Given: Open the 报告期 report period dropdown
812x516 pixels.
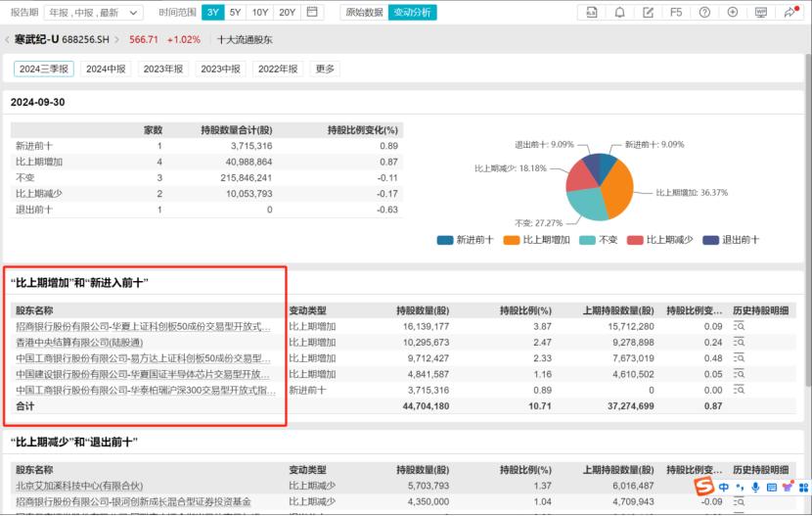Looking at the screenshot, I should pyautogui.click(x=93, y=13).
